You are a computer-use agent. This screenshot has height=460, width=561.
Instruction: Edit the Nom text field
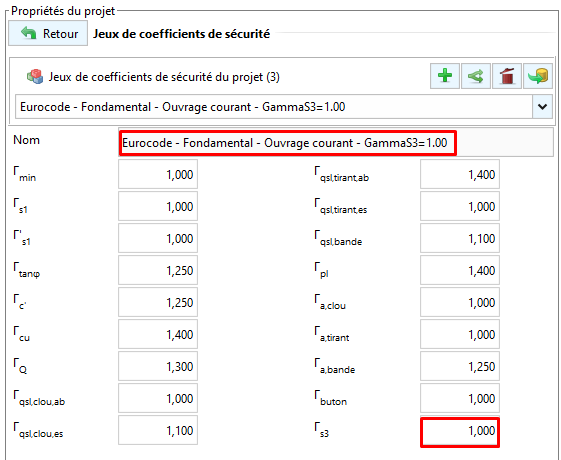pos(336,143)
